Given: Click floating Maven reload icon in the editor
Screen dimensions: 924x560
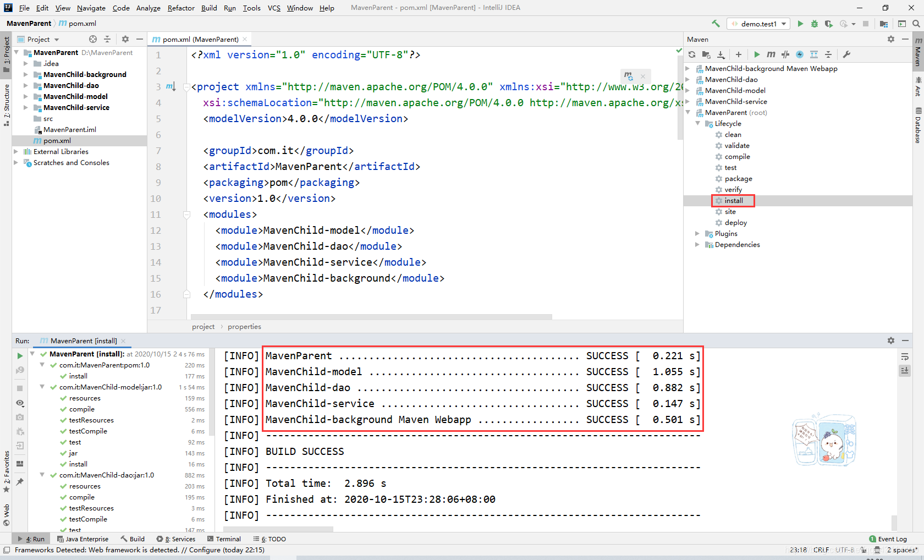Looking at the screenshot, I should (x=629, y=76).
